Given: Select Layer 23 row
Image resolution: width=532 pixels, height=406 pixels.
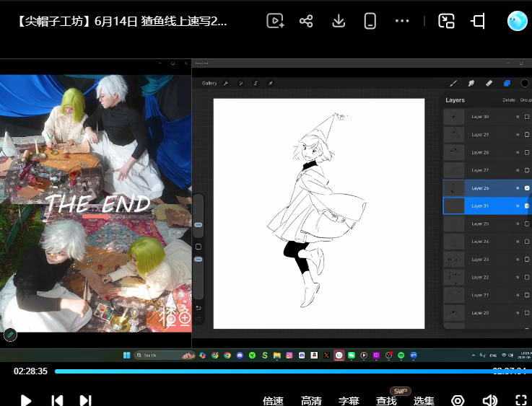Looking at the screenshot, I should pyautogui.click(x=487, y=260).
